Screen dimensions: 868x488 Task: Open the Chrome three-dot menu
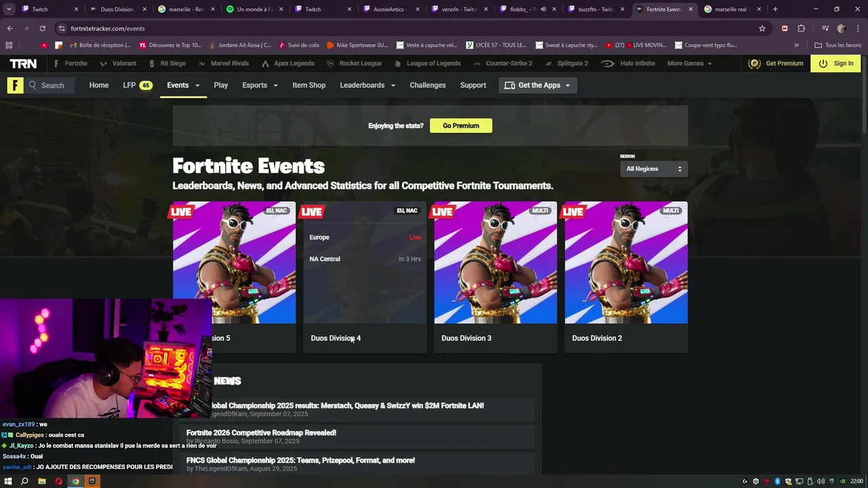tap(858, 28)
